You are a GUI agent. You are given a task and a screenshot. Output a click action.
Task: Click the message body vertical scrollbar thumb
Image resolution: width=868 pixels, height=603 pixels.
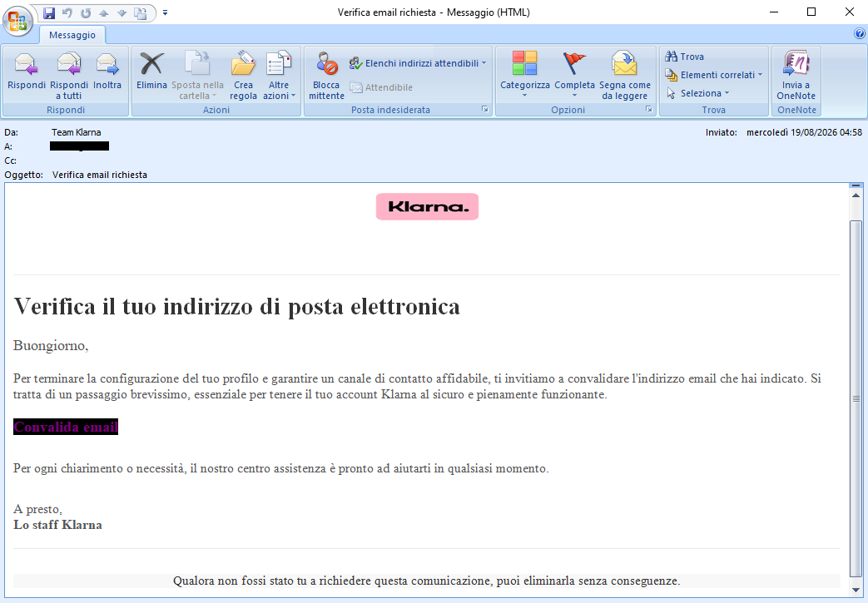856,398
